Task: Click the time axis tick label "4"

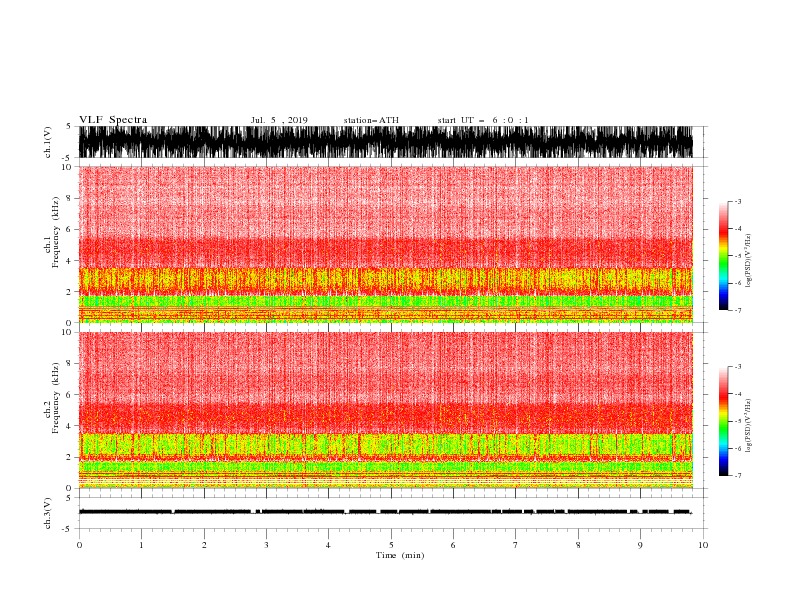Action: coord(328,545)
